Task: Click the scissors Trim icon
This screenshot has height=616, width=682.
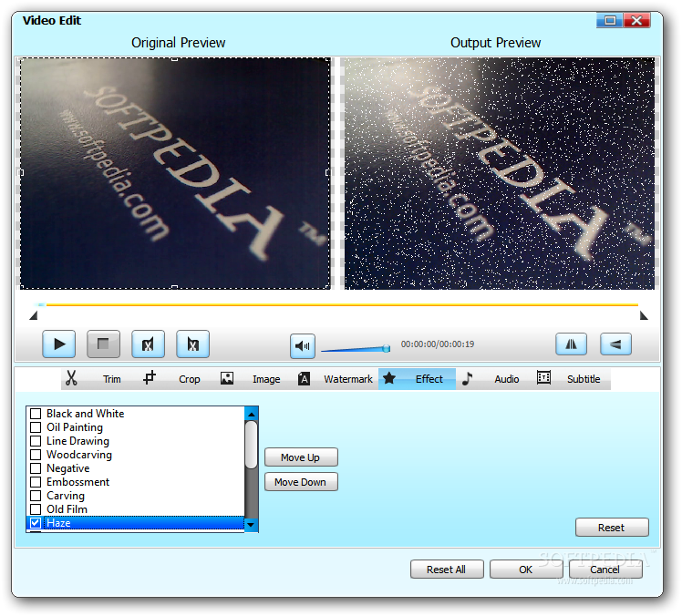Action: click(x=71, y=378)
